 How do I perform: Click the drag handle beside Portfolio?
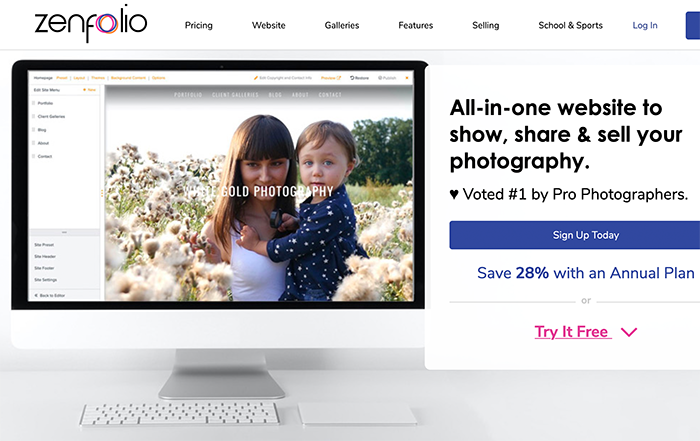[33, 103]
